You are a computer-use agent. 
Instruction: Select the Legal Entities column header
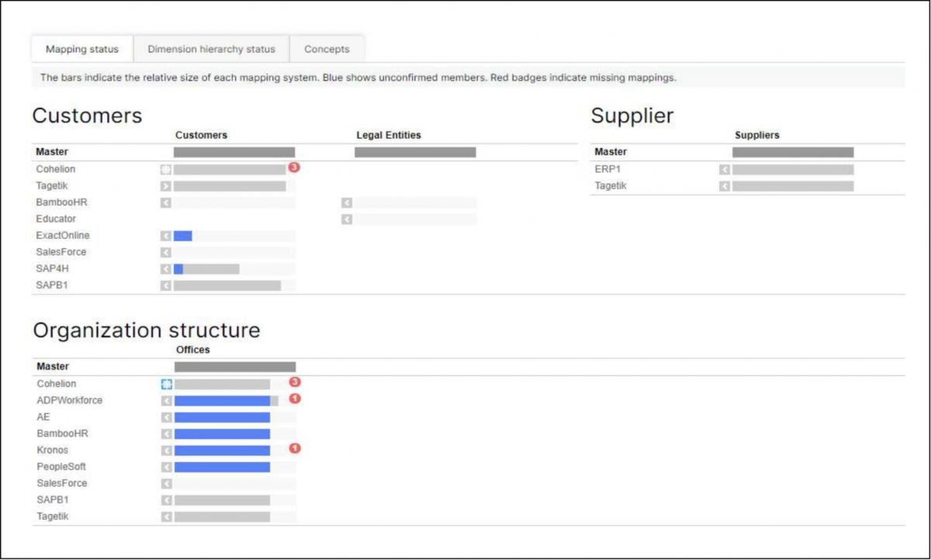tap(389, 135)
